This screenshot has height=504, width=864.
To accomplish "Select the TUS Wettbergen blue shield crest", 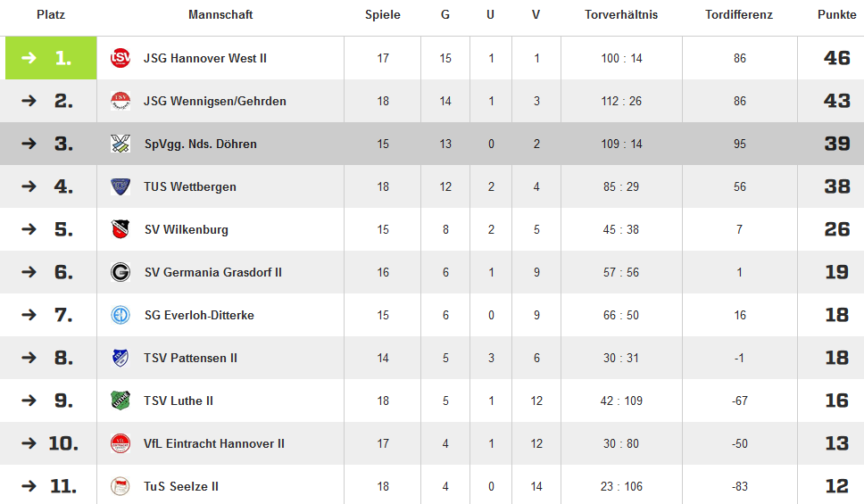I will point(120,186).
